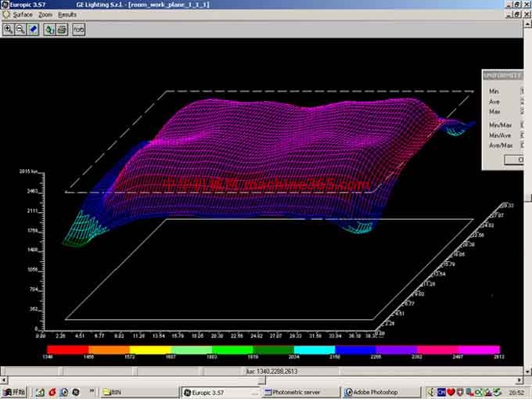Open the Results menu

[67, 15]
